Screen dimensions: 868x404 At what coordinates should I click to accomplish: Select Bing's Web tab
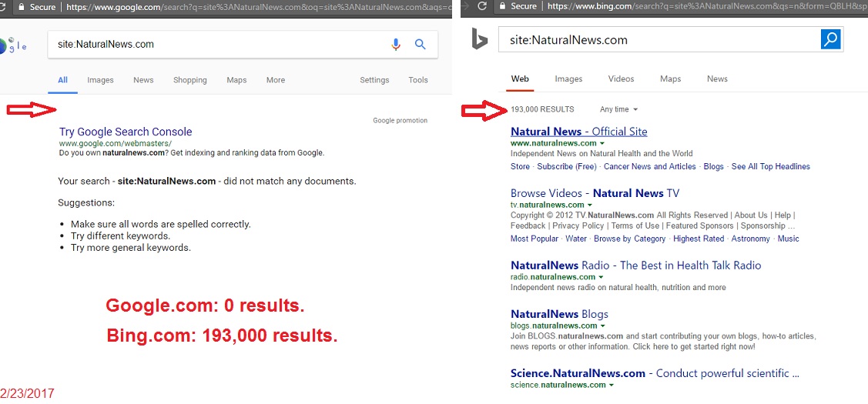[520, 78]
